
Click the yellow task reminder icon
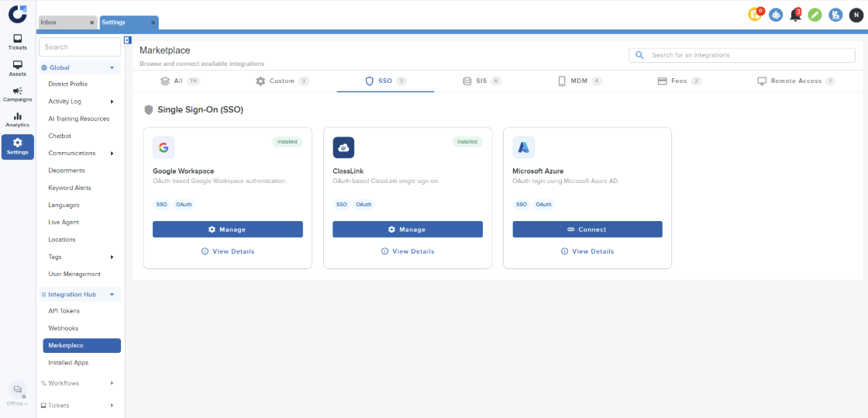(755, 15)
